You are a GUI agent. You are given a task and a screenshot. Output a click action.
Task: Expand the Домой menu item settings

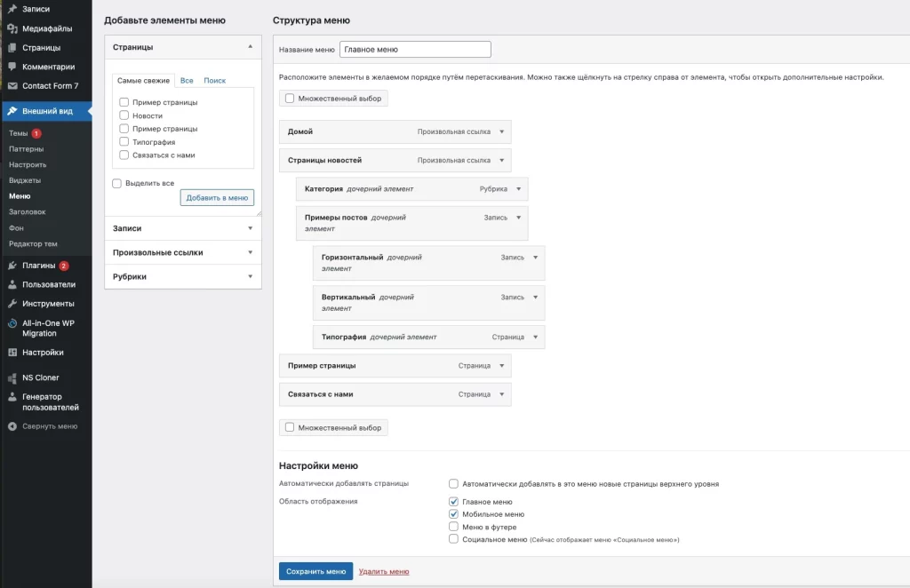click(501, 131)
